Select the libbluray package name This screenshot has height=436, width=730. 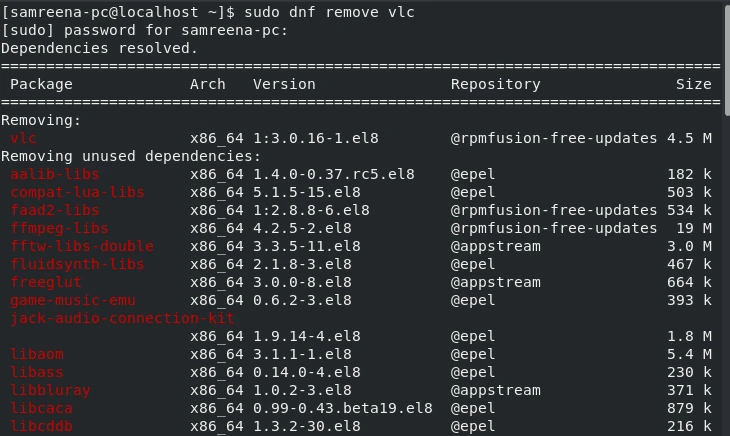[x=50, y=390]
